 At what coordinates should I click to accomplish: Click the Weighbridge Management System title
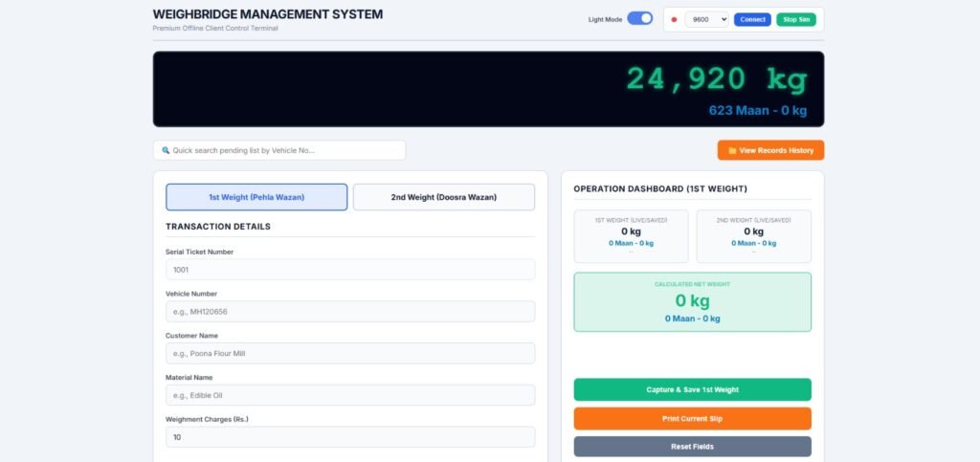click(268, 14)
